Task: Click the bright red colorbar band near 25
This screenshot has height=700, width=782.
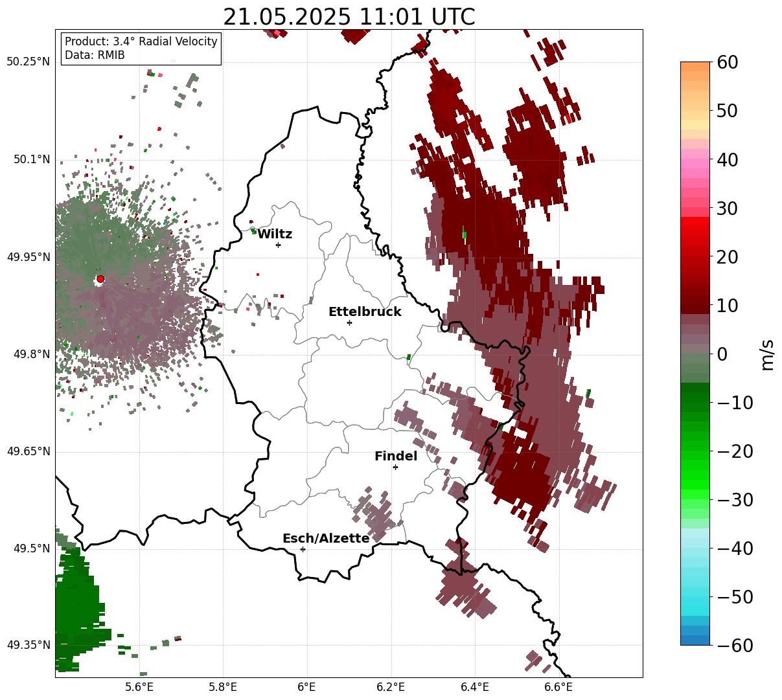Action: (x=695, y=232)
